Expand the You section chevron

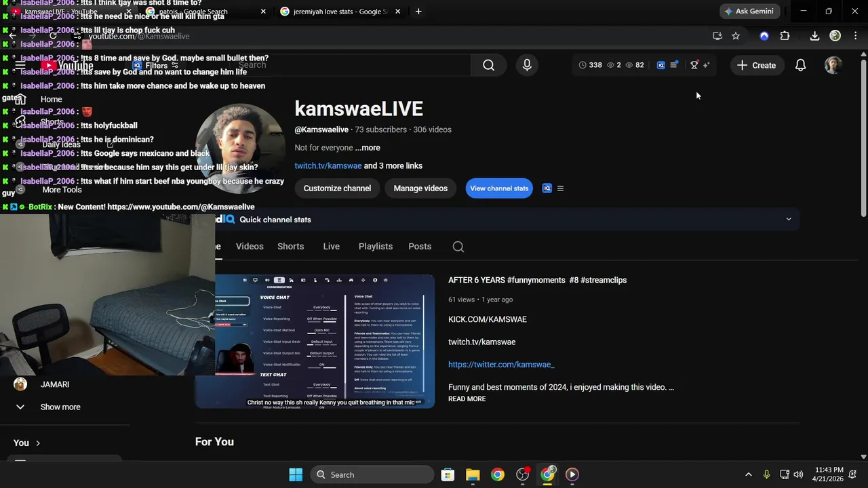[38, 443]
